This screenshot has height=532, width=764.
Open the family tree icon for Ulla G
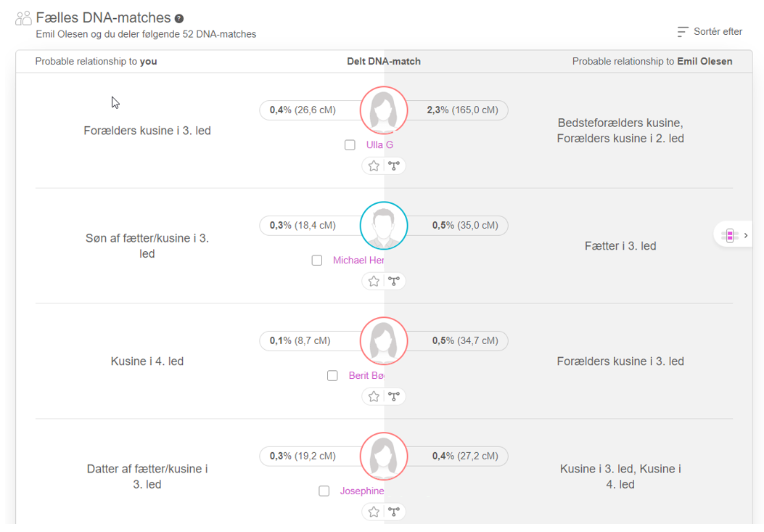(x=394, y=165)
